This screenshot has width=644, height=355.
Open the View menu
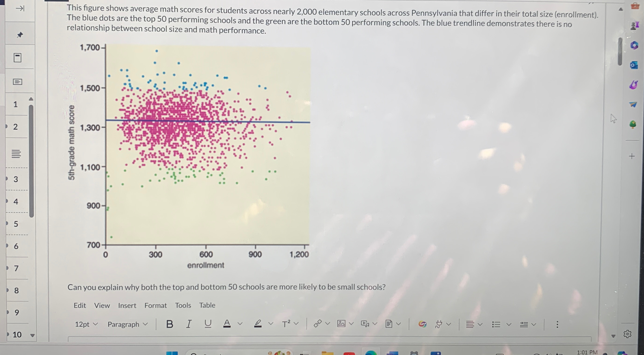pos(102,306)
